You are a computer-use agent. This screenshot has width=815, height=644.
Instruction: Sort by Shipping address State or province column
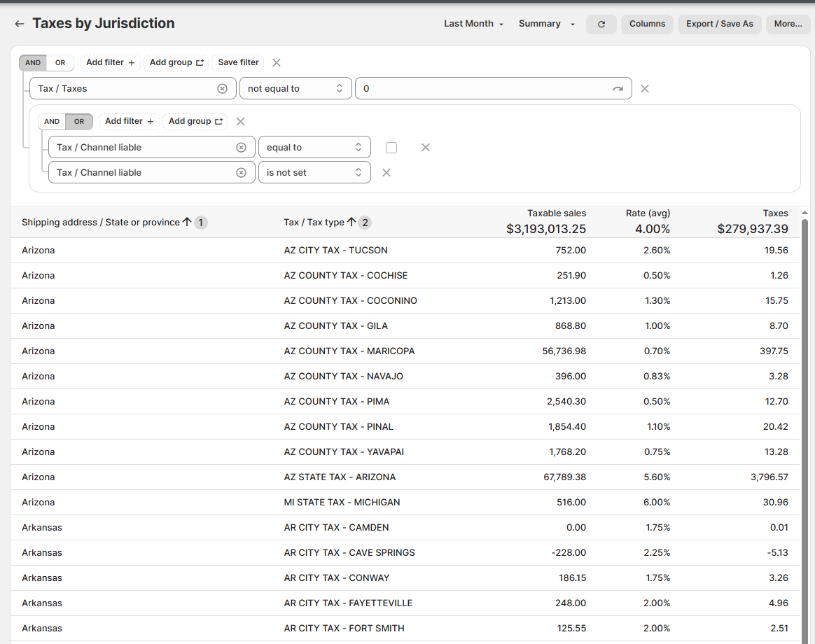[101, 223]
